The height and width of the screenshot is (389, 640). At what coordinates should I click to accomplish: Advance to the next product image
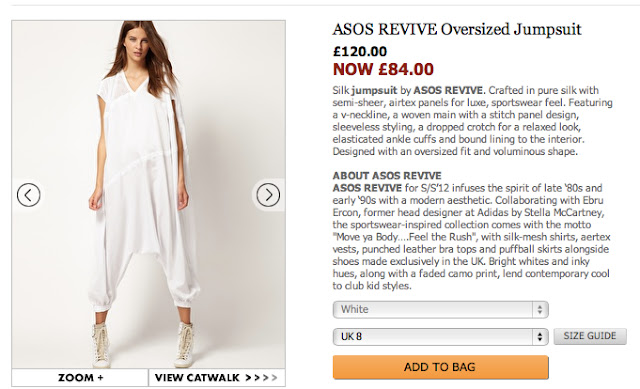pyautogui.click(x=268, y=195)
